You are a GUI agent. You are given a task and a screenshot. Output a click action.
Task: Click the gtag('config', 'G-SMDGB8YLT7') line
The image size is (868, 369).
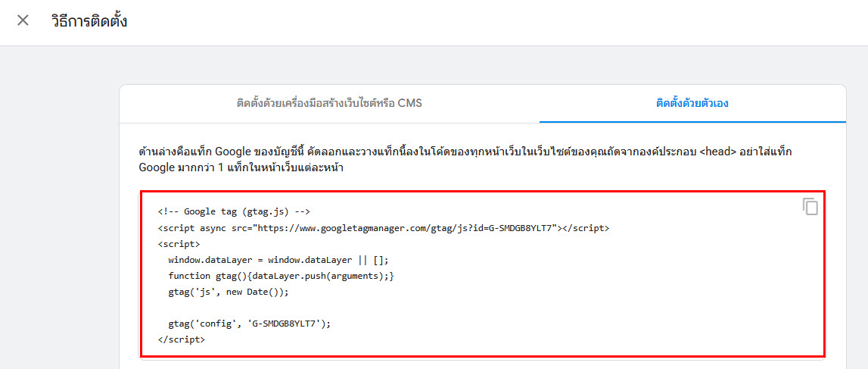click(249, 324)
